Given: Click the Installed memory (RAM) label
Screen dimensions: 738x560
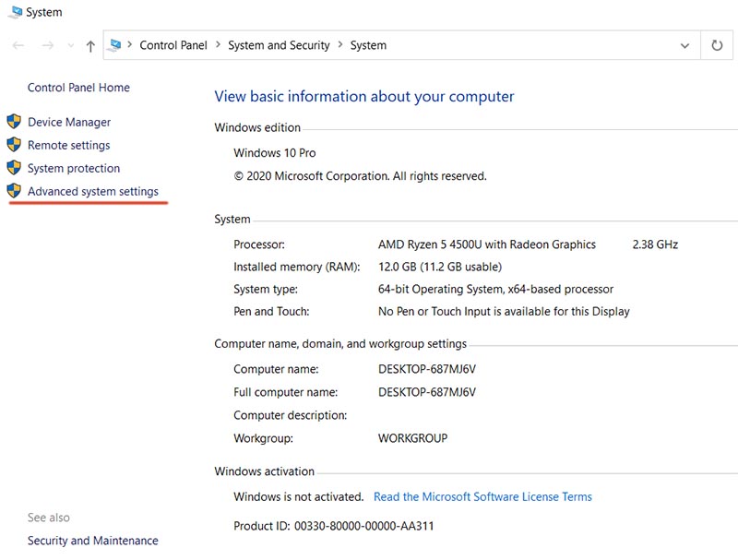Looking at the screenshot, I should [296, 267].
